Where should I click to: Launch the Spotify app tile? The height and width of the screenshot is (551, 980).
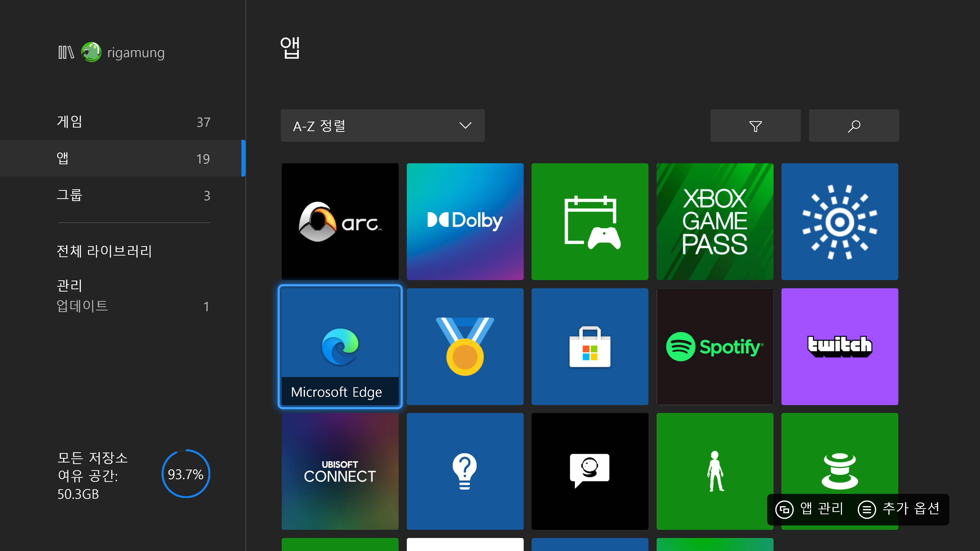click(x=715, y=346)
